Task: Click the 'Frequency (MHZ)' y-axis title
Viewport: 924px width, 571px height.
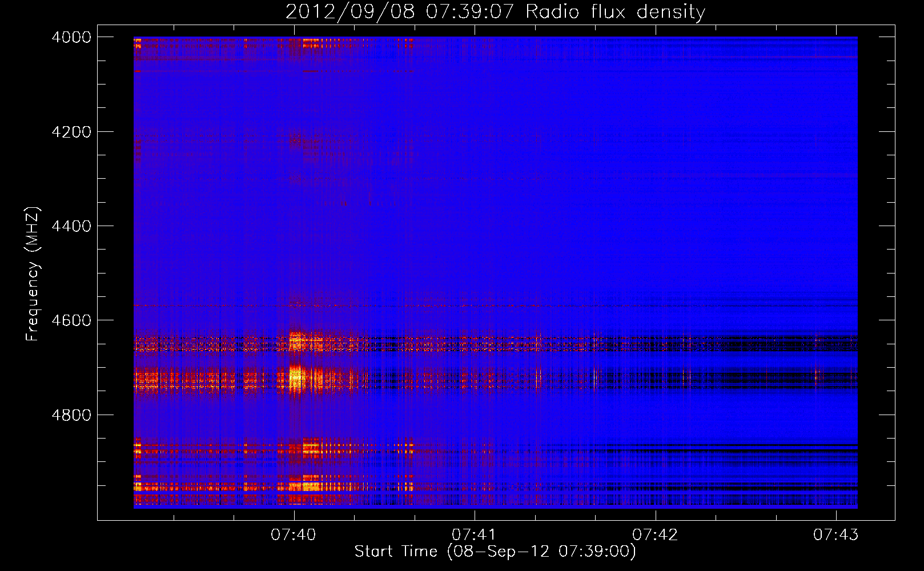Action: tap(33, 274)
